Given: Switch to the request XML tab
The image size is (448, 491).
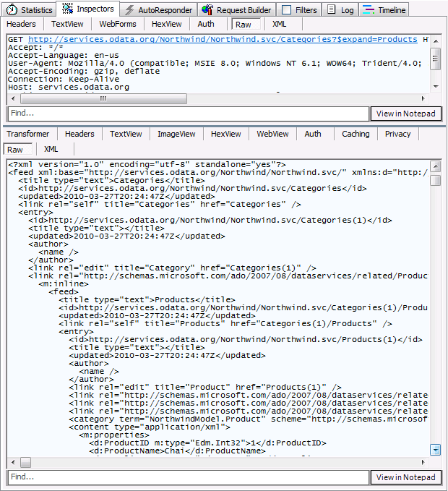Looking at the screenshot, I should 279,24.
